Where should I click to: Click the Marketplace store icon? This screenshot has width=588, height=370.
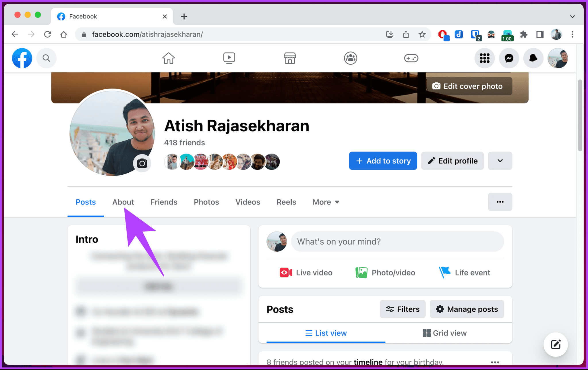(x=290, y=58)
